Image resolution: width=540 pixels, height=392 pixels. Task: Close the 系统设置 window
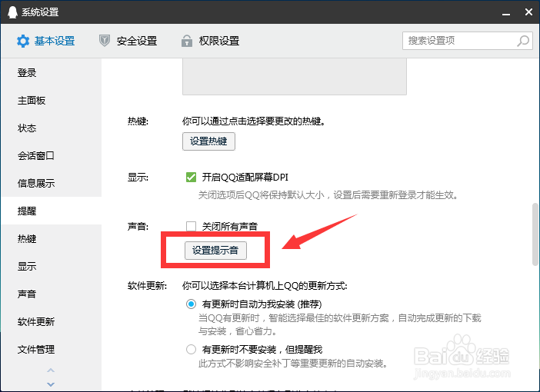pyautogui.click(x=528, y=12)
